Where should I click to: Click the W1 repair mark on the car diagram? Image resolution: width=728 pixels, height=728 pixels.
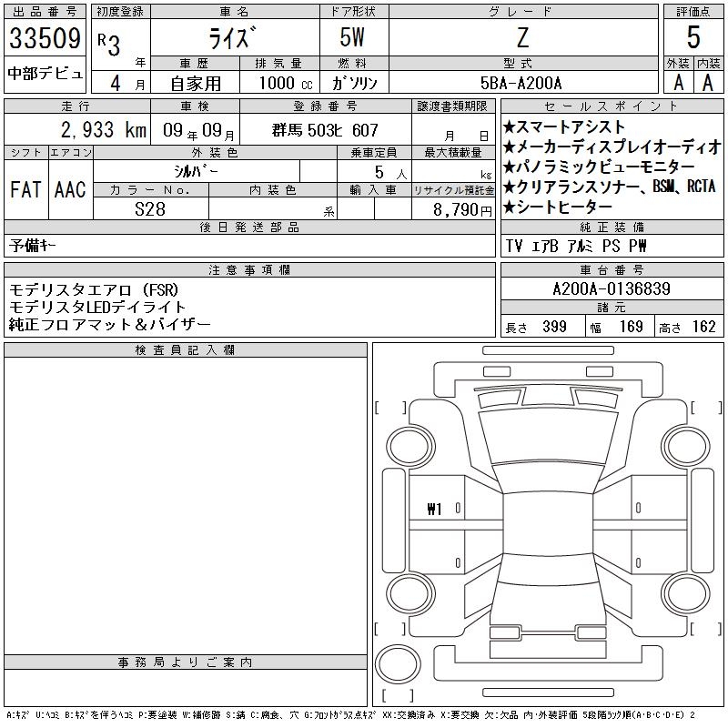(x=434, y=510)
